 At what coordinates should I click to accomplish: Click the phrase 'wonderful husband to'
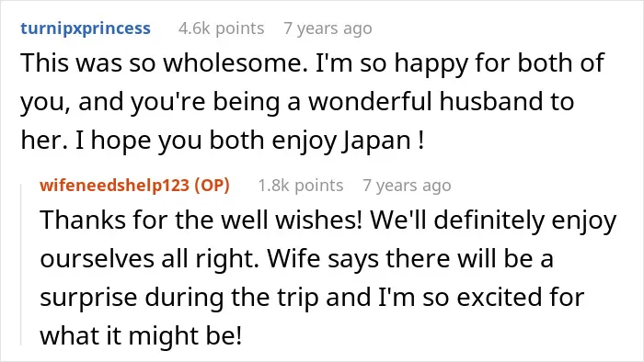click(x=441, y=101)
